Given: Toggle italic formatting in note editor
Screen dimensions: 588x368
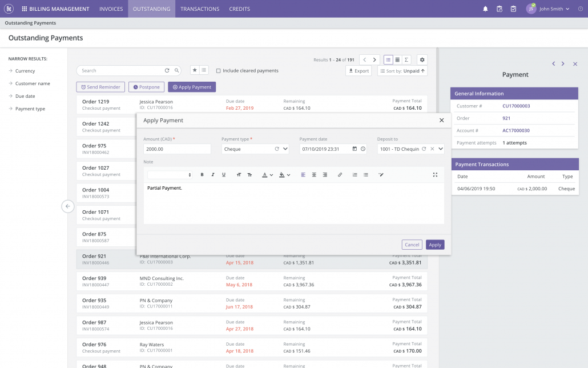Looking at the screenshot, I should [212, 175].
